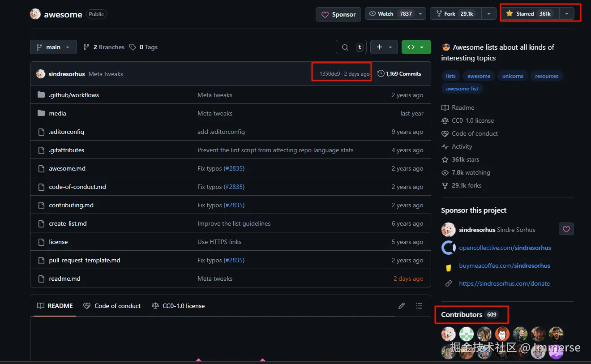
Task: Open the Add file plus dropdown
Action: (384, 47)
